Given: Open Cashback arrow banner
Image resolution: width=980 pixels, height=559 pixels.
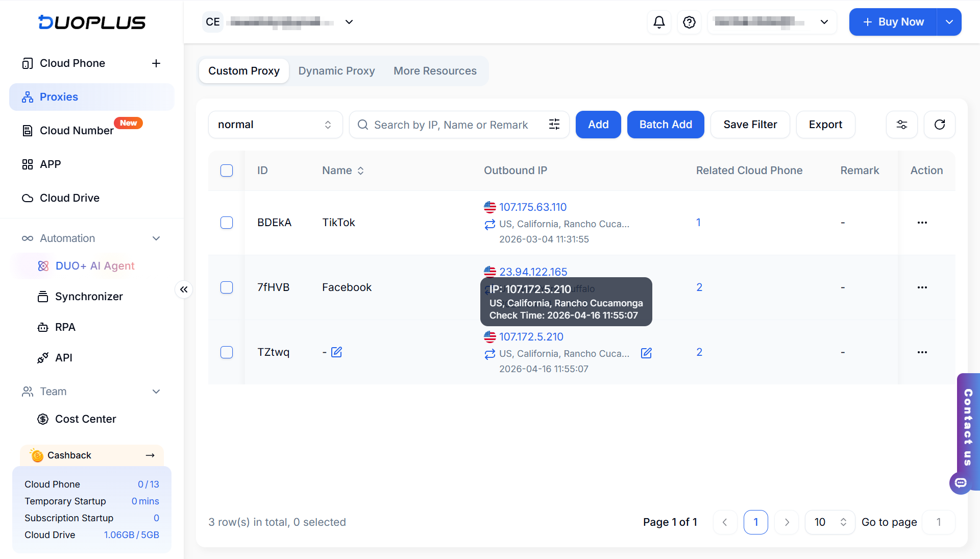Looking at the screenshot, I should click(92, 455).
